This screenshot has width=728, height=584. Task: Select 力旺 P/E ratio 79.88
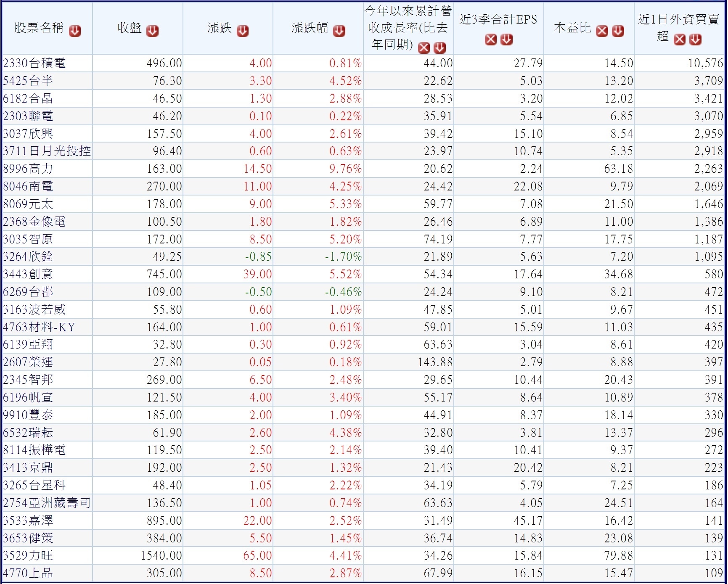tap(619, 556)
